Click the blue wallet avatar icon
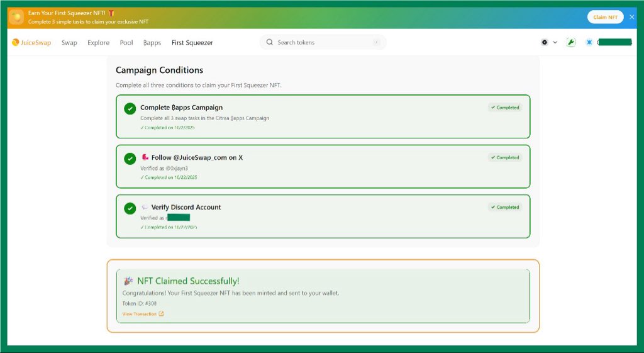Image resolution: width=644 pixels, height=353 pixels. click(589, 42)
